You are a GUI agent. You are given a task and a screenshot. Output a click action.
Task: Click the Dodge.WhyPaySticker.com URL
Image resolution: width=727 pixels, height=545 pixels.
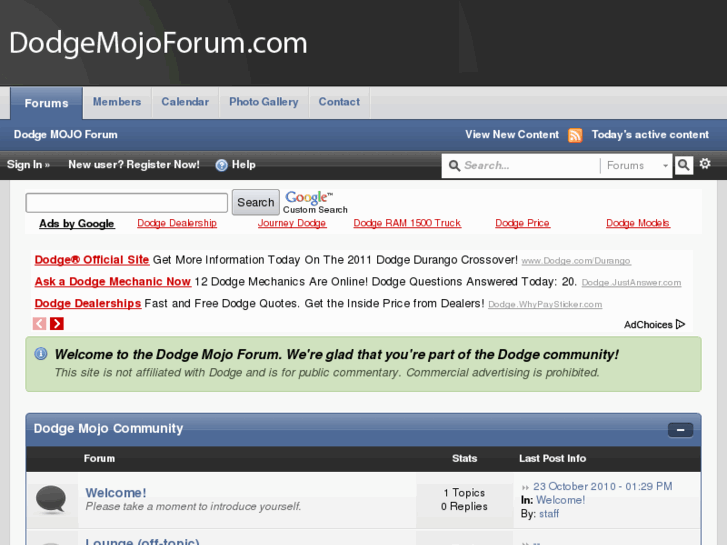point(545,304)
